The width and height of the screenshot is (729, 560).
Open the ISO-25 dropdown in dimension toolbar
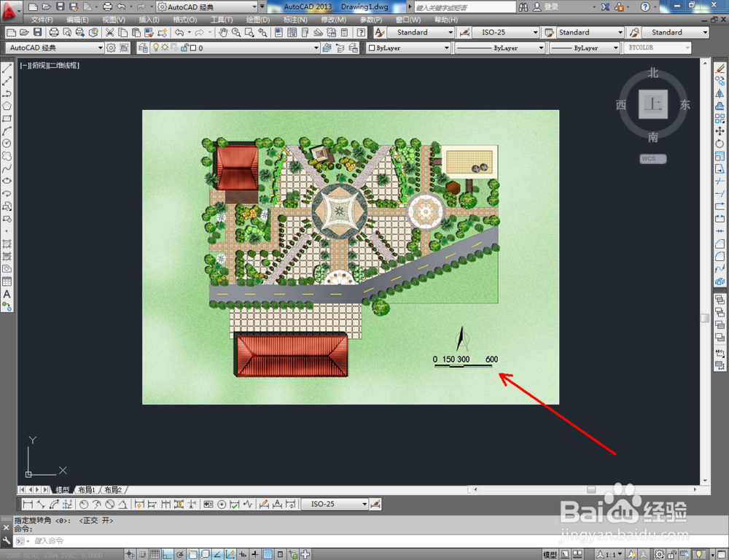pos(335,504)
